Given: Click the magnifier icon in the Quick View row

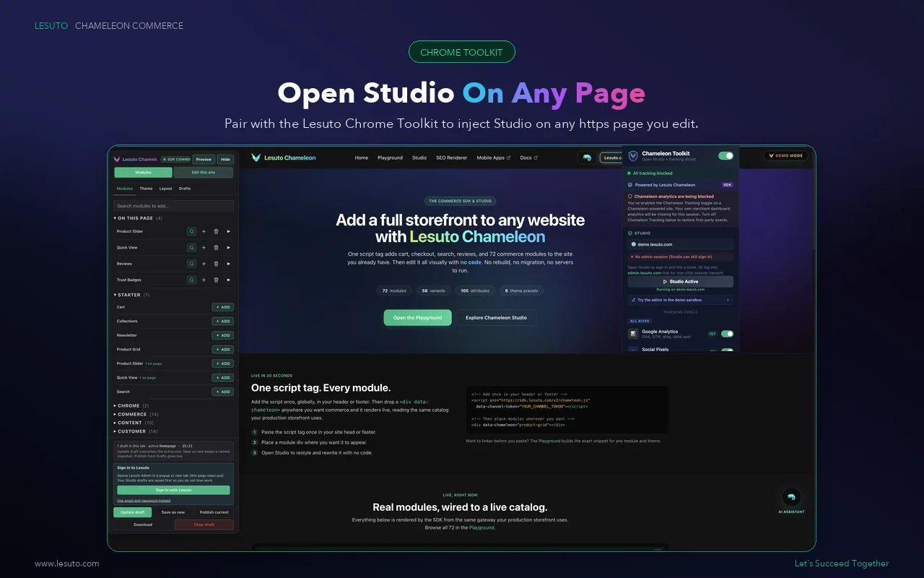Looking at the screenshot, I should [192, 247].
